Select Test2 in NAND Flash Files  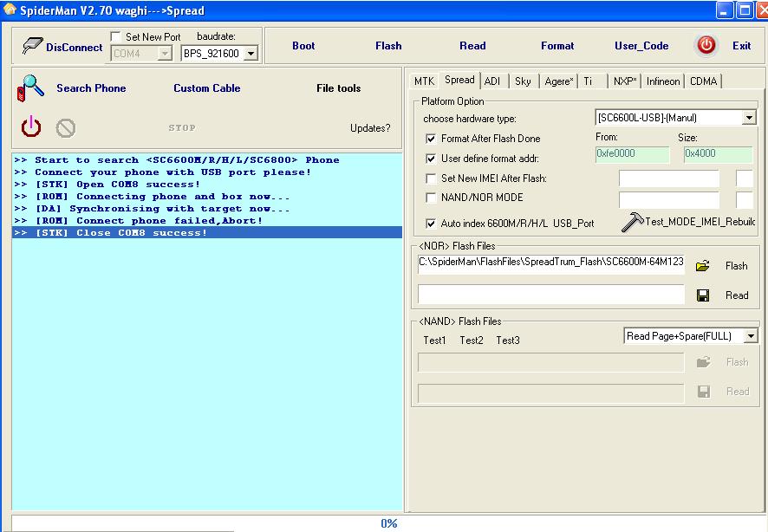coord(472,341)
